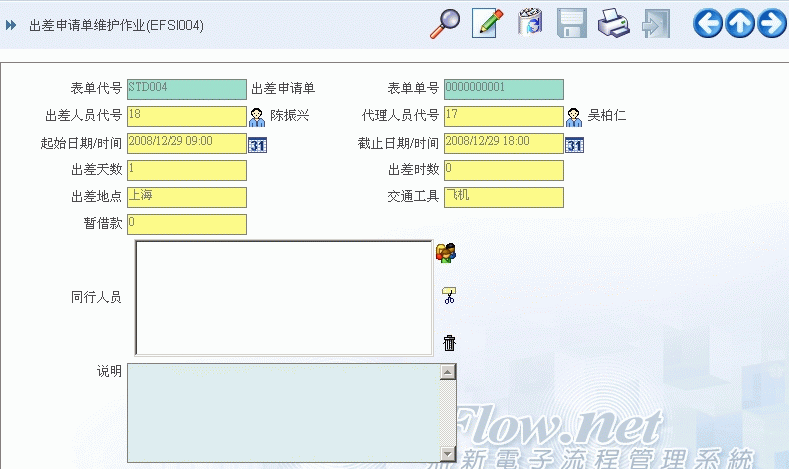Click the magnifier search icon
This screenshot has width=789, height=469.
click(444, 23)
